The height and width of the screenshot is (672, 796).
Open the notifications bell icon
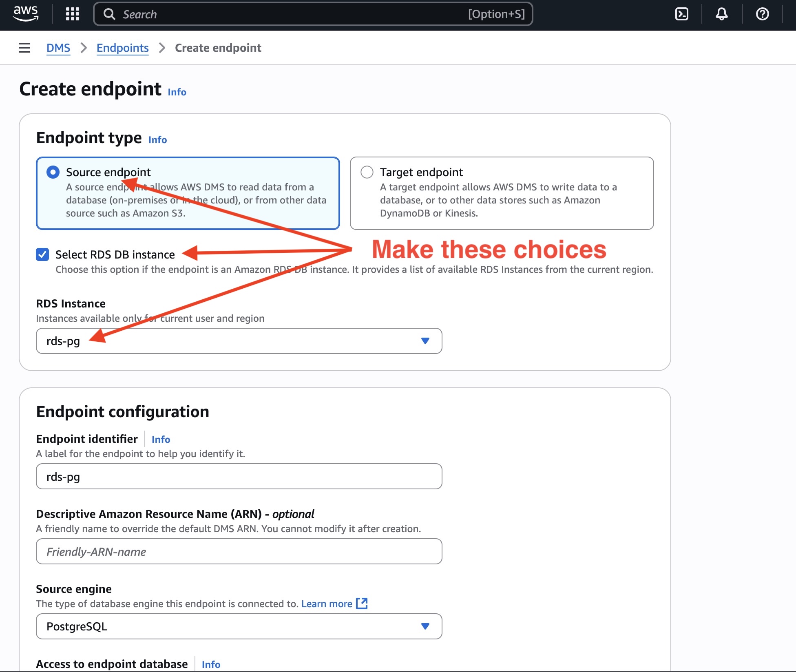[721, 14]
